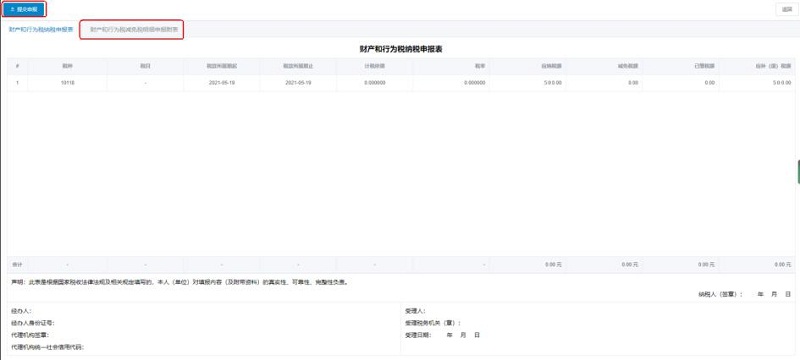Click the 税种 column header
Viewport: 800px width, 360px height.
67,66
